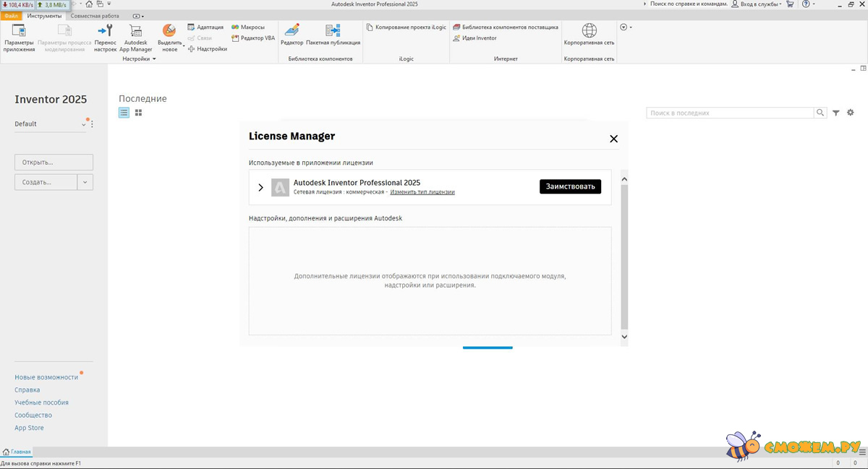Image resolution: width=868 pixels, height=469 pixels.
Task: Click the scroll-down arrow in License Manager
Action: point(625,337)
